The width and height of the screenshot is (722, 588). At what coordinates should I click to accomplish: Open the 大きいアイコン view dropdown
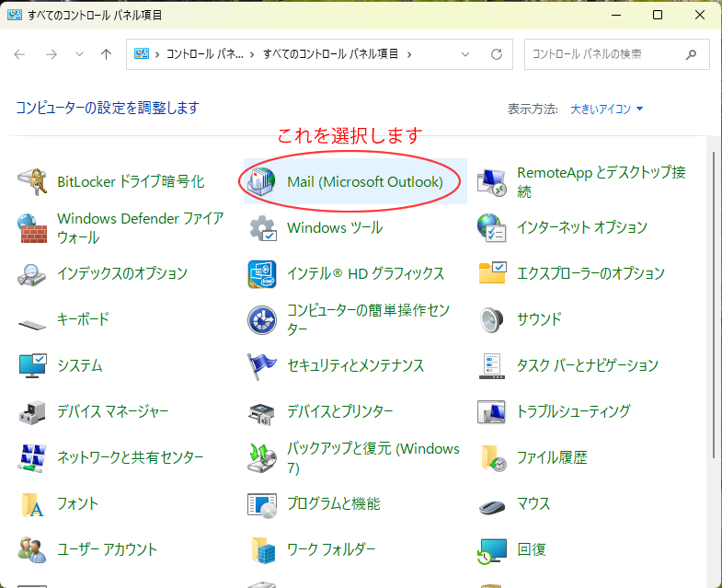[607, 109]
